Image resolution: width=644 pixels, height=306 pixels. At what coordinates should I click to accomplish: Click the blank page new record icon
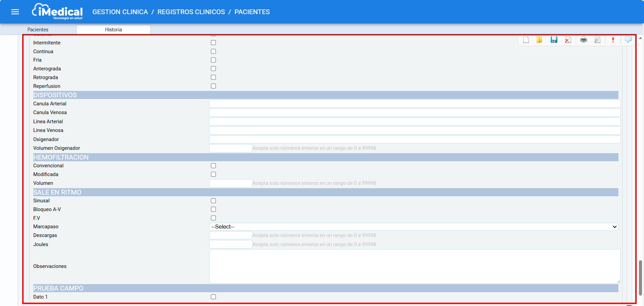click(526, 40)
